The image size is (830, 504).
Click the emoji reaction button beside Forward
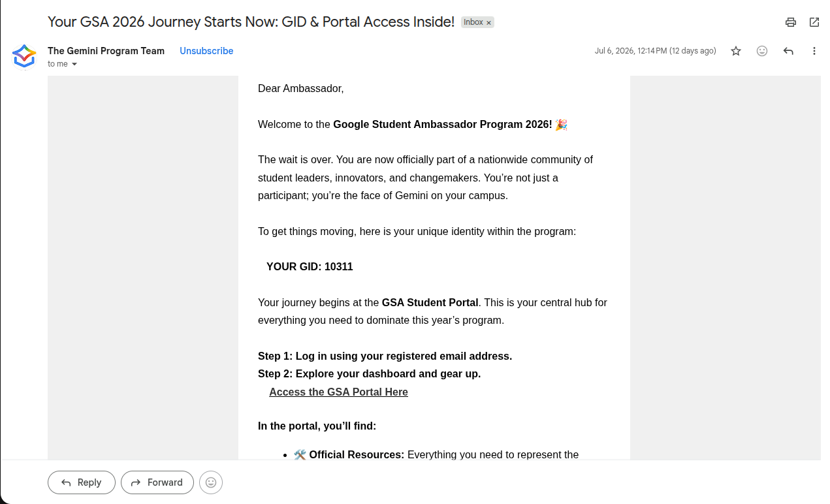[211, 482]
